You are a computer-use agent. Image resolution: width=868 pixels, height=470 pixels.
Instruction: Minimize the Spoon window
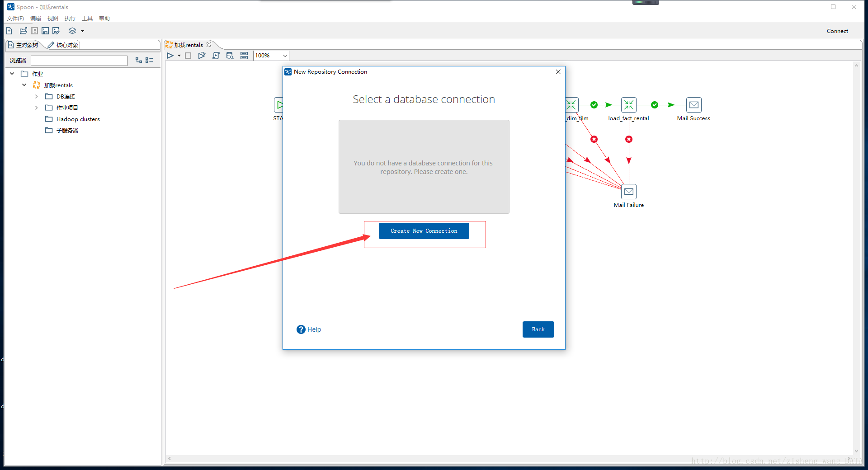812,7
